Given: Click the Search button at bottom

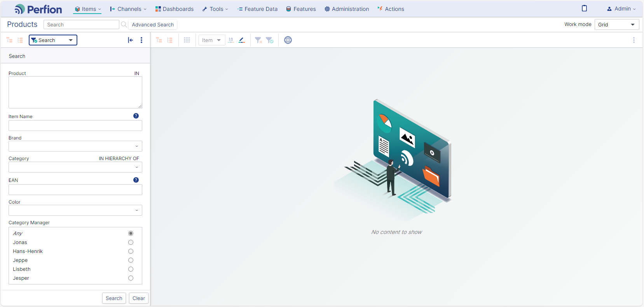Looking at the screenshot, I should [x=114, y=298].
